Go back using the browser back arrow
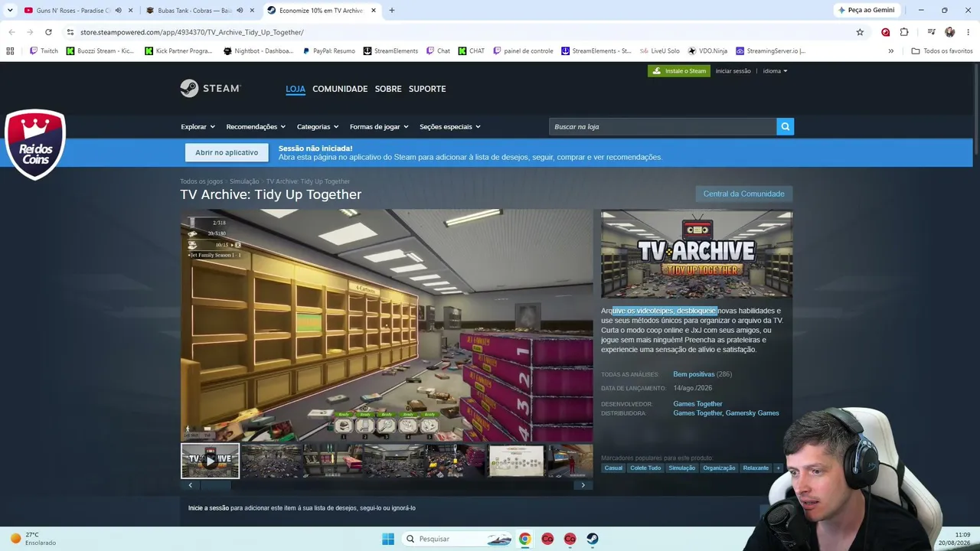Viewport: 980px width, 551px height. click(11, 32)
